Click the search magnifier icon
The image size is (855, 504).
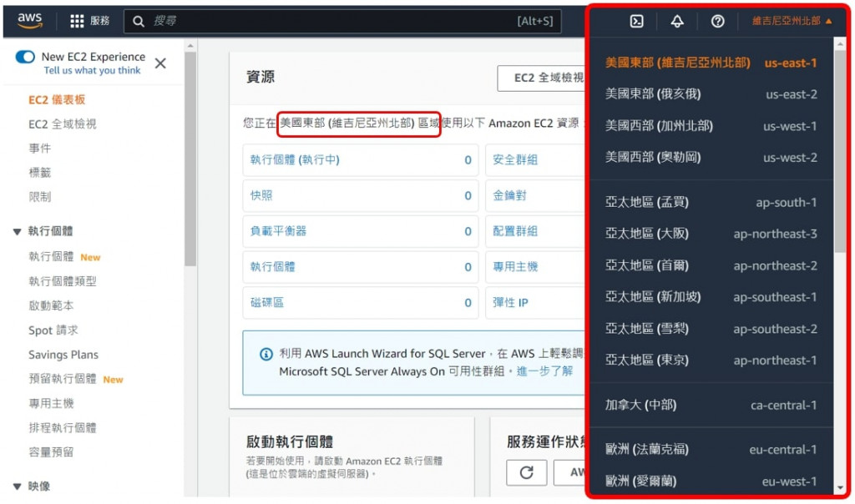click(x=139, y=21)
